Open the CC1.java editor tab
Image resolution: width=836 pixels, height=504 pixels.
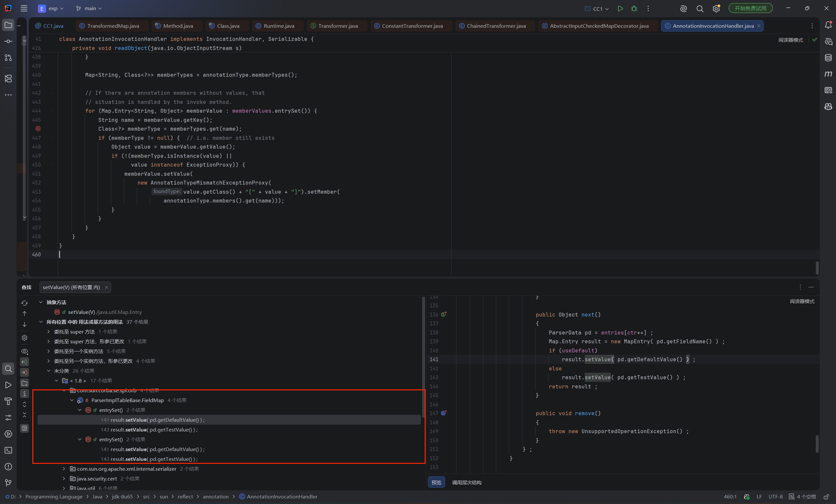(x=50, y=26)
